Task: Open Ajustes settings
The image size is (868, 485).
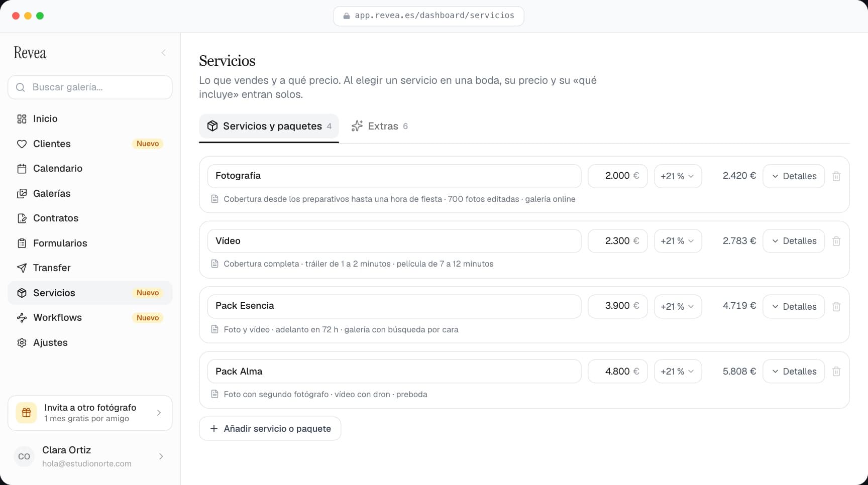Action: click(90, 342)
